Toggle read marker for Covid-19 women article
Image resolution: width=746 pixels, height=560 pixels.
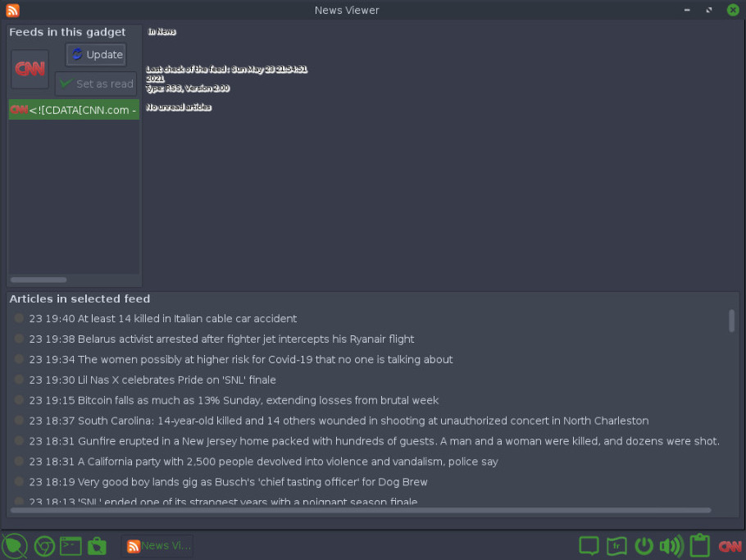[x=19, y=359]
